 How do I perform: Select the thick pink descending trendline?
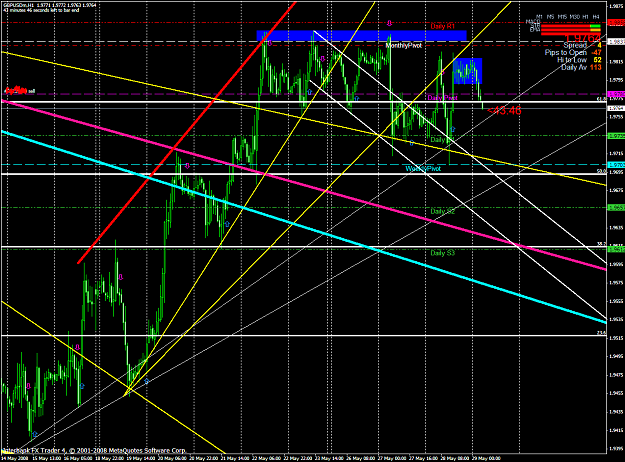[303, 186]
